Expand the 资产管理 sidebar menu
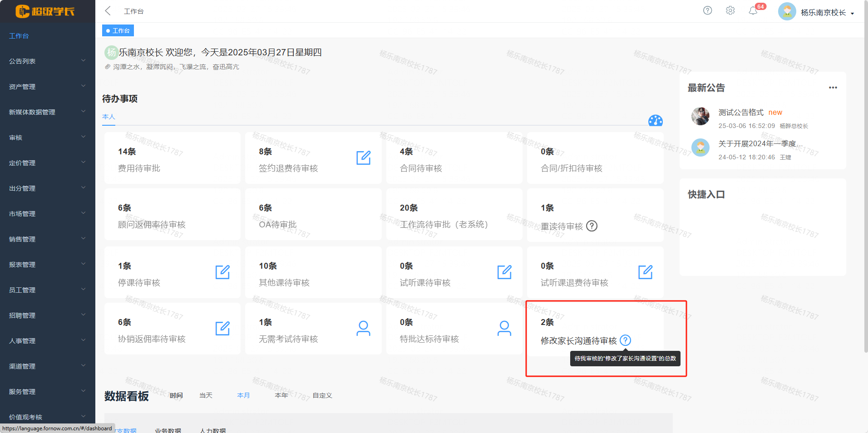This screenshot has height=433, width=868. coord(47,87)
